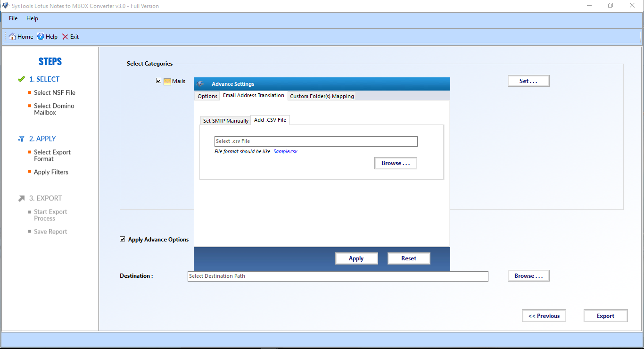The width and height of the screenshot is (644, 349).
Task: Click 'File format should be like' text
Action: (242, 152)
